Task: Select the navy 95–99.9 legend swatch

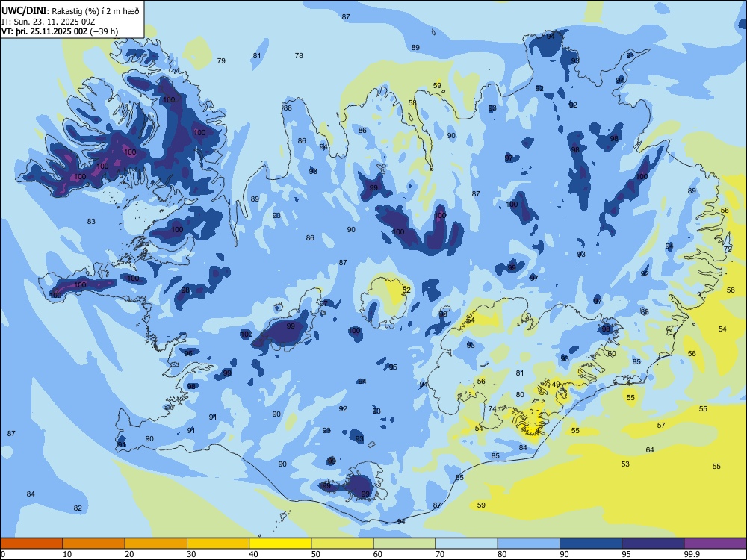Action: (653, 544)
